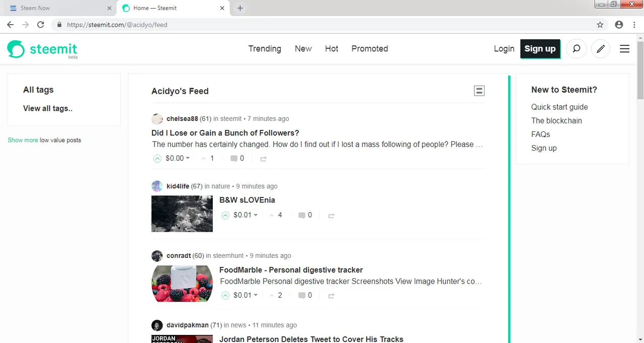Select the Home — Steemit tab

pyautogui.click(x=174, y=8)
